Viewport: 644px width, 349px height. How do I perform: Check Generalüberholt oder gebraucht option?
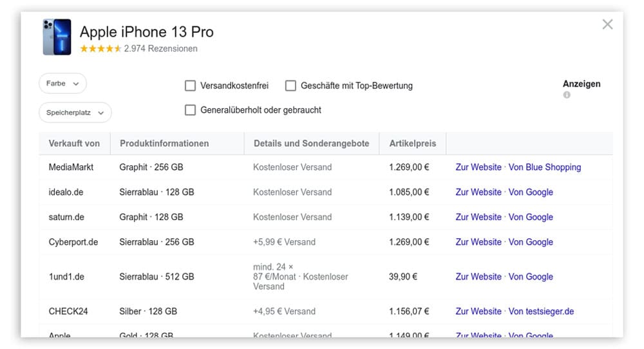(190, 110)
